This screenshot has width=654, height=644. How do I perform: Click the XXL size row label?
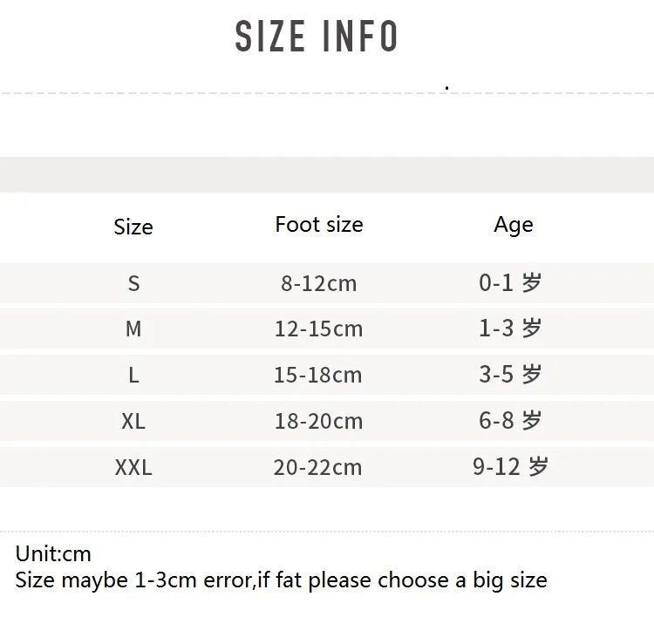(133, 467)
